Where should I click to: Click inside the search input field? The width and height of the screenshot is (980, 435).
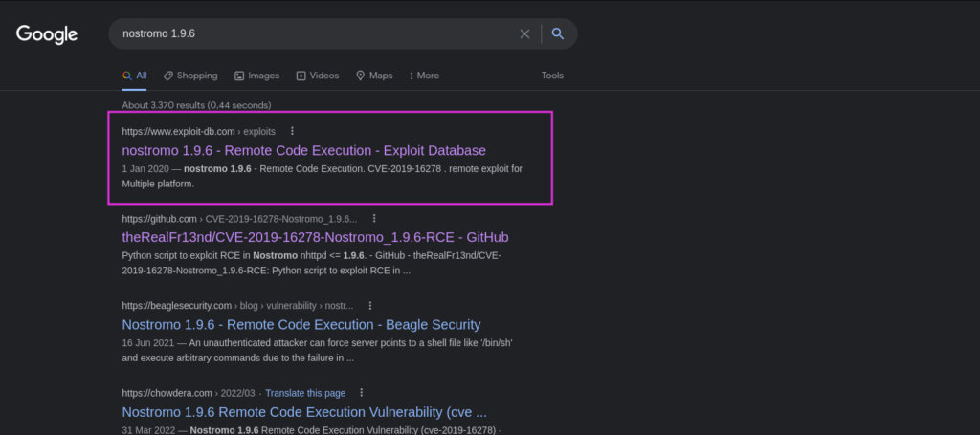tap(316, 34)
